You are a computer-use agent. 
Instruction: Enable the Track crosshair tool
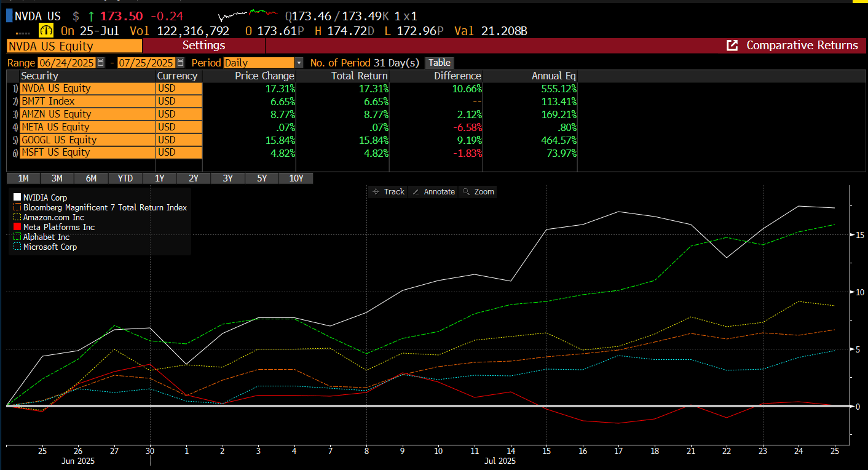[389, 192]
